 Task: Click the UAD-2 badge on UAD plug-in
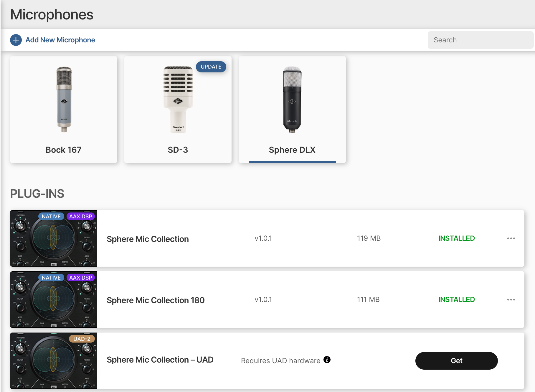click(82, 339)
